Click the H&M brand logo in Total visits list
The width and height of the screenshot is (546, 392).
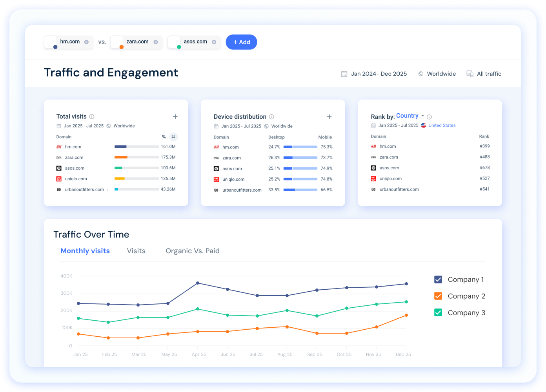coord(59,147)
